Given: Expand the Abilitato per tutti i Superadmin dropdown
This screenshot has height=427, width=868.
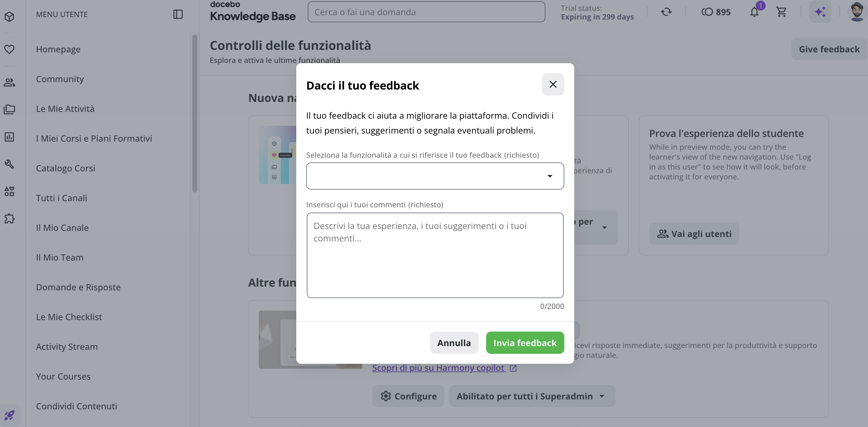Looking at the screenshot, I should (x=532, y=396).
